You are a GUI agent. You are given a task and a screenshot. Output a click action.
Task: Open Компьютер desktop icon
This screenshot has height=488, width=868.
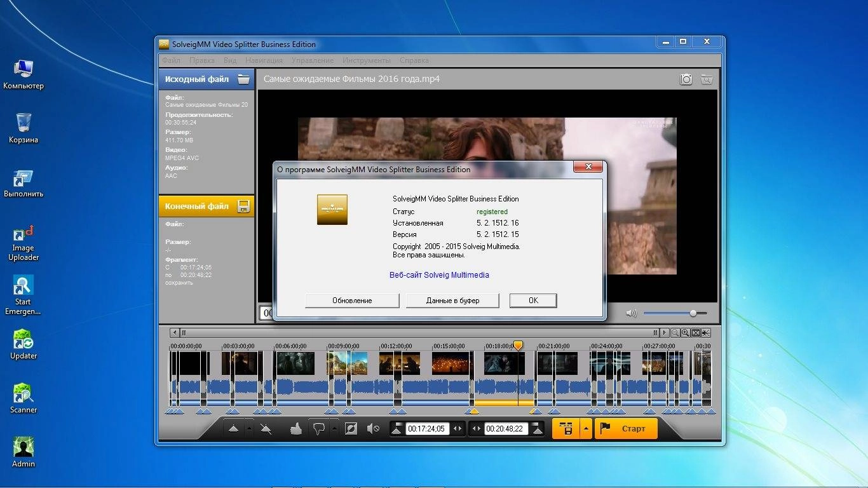(24, 75)
